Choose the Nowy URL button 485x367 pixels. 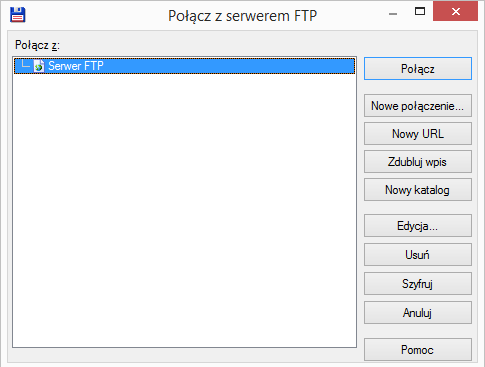pos(418,134)
